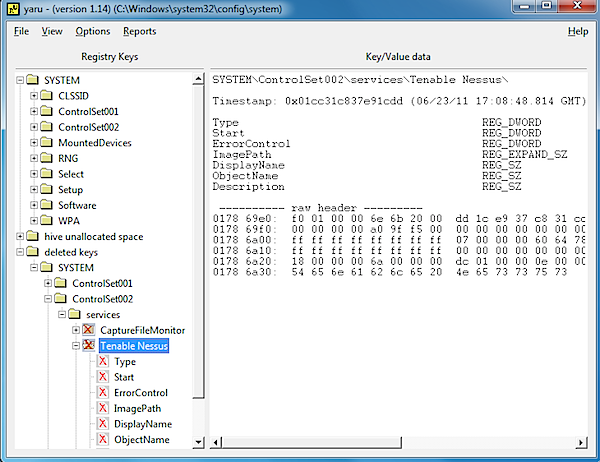This screenshot has width=600, height=462.
Task: Expand the CLSID registry key
Action: (34, 96)
